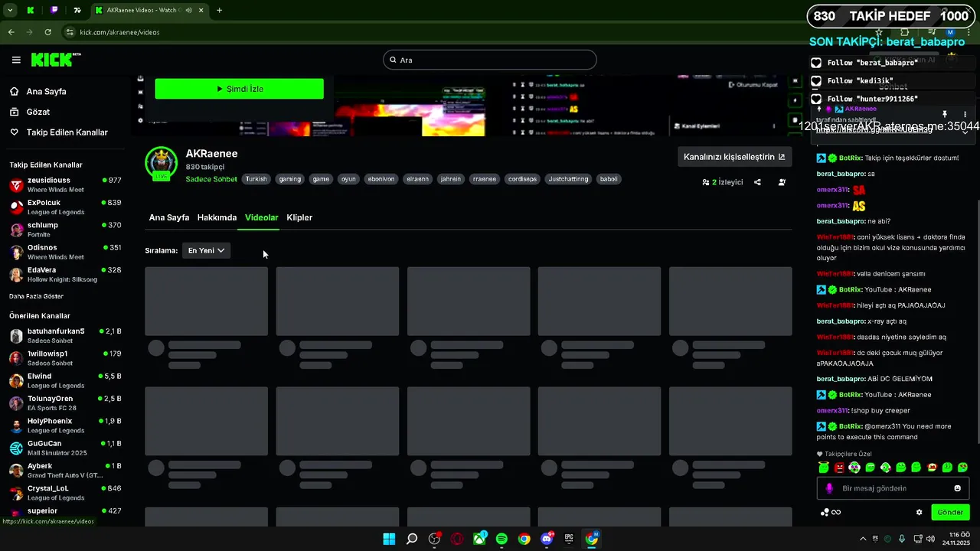Image resolution: width=980 pixels, height=551 pixels.
Task: Switch to the Ana Sayfa tab
Action: coord(169,217)
